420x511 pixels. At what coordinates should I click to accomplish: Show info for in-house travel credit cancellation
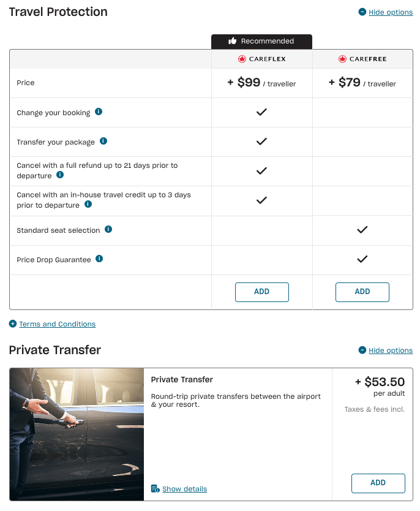click(x=88, y=205)
